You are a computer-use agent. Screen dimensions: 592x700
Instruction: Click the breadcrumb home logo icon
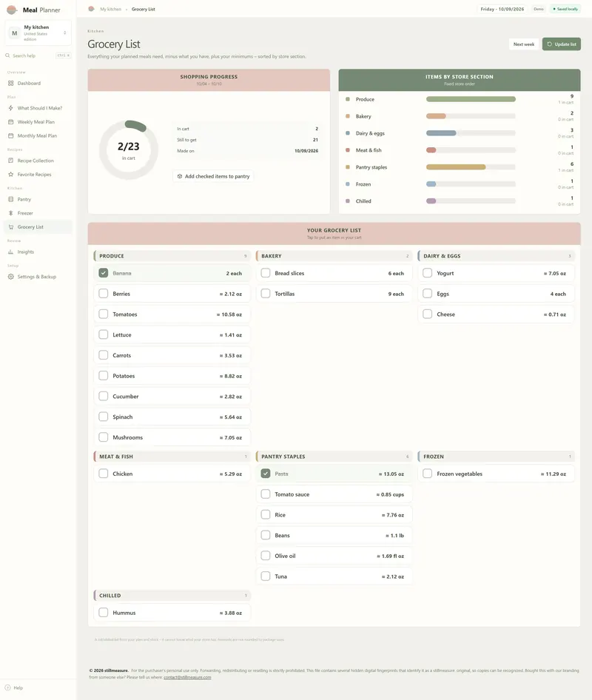point(91,9)
